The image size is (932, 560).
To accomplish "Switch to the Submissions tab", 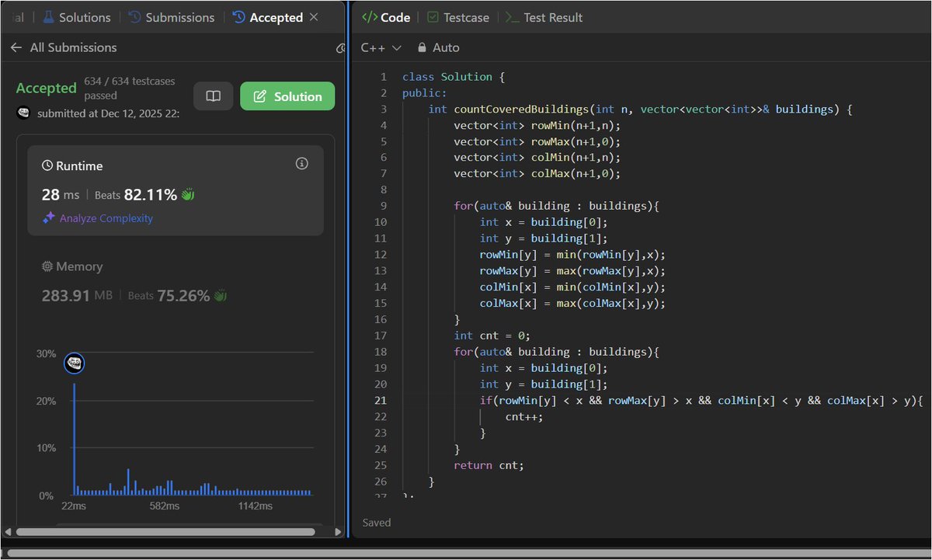I will [179, 17].
